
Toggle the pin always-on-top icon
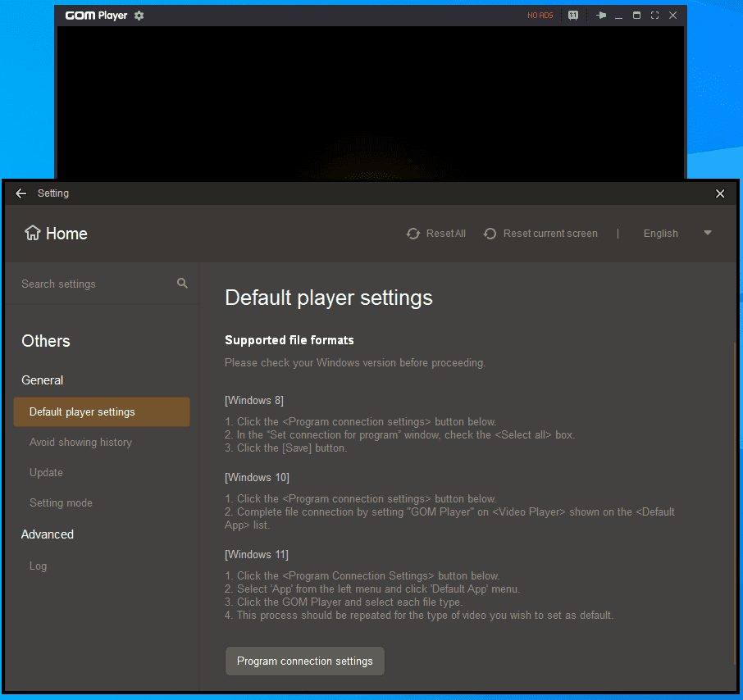[601, 16]
